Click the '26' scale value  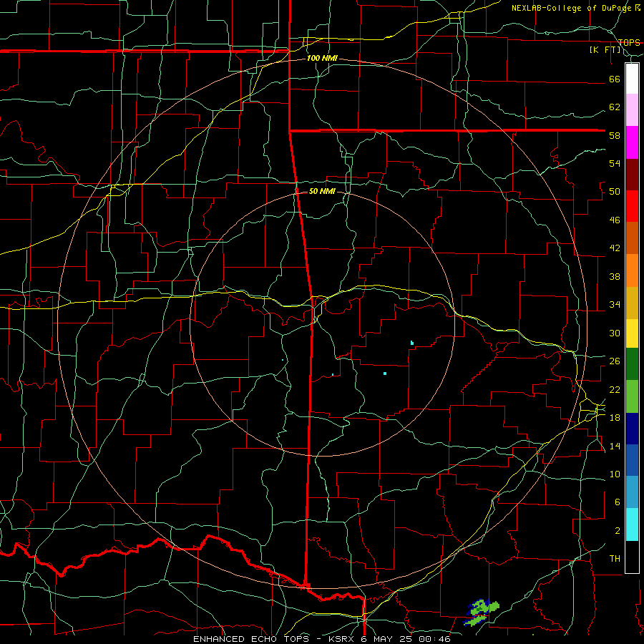tap(615, 361)
